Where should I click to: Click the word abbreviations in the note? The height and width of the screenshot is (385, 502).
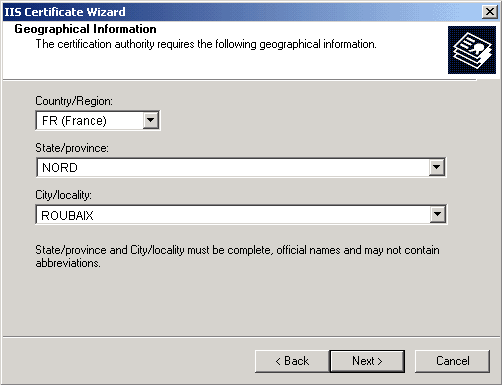tap(68, 263)
